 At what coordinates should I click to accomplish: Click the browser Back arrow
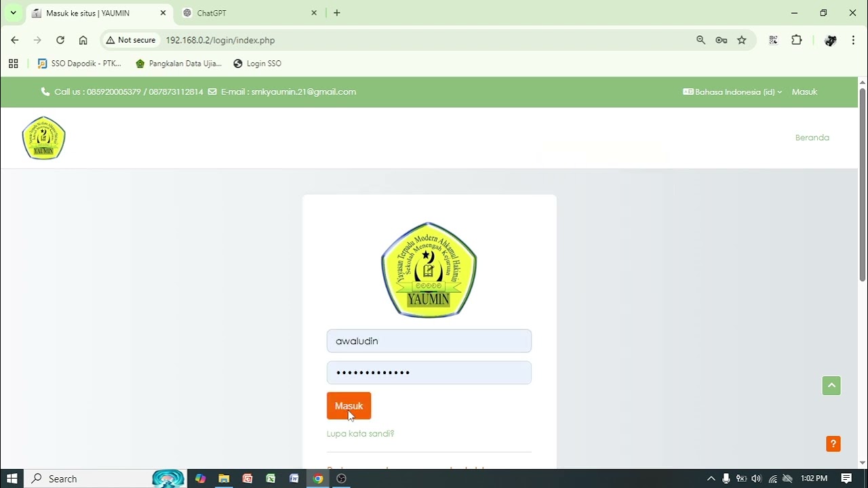pos(15,40)
